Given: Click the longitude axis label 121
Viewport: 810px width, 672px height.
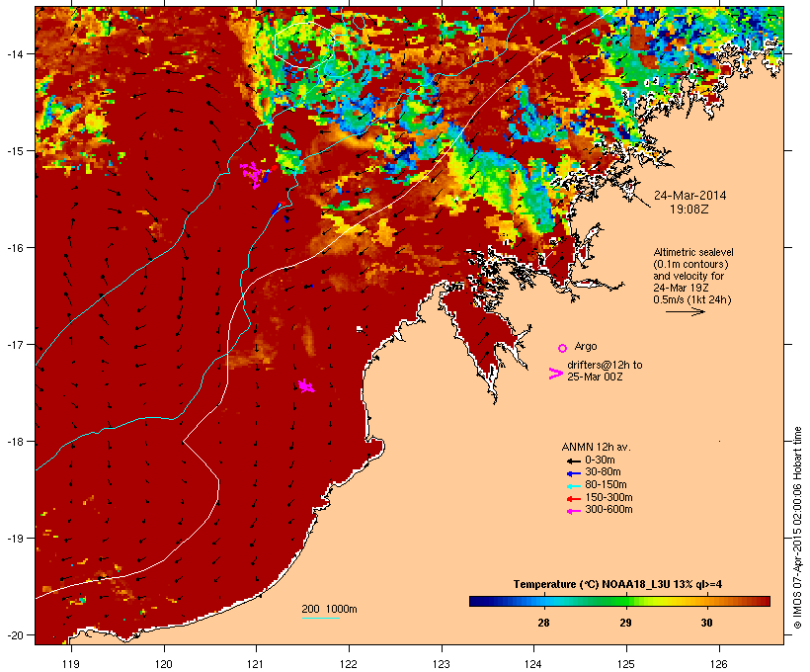Looking at the screenshot, I should point(256,664).
